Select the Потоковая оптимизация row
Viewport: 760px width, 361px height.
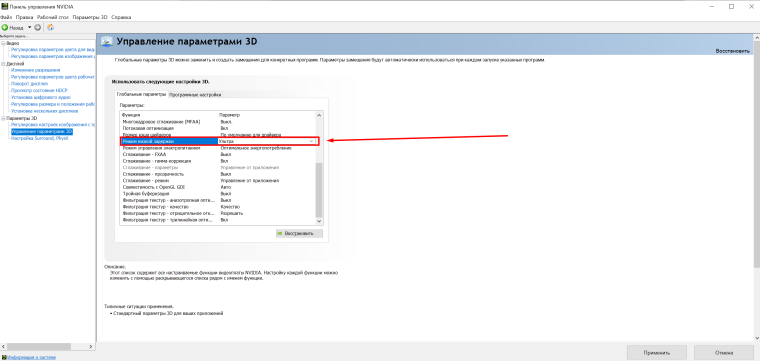pyautogui.click(x=218, y=128)
